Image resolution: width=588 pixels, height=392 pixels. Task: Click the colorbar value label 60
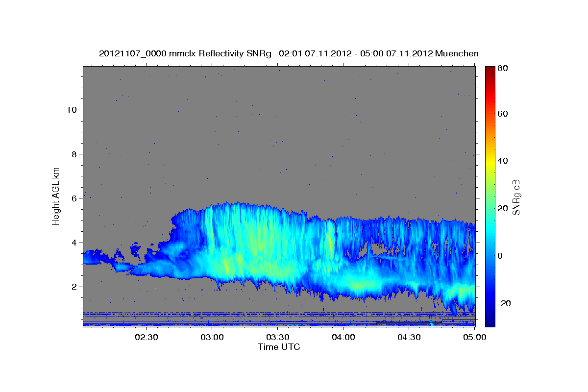coord(502,114)
